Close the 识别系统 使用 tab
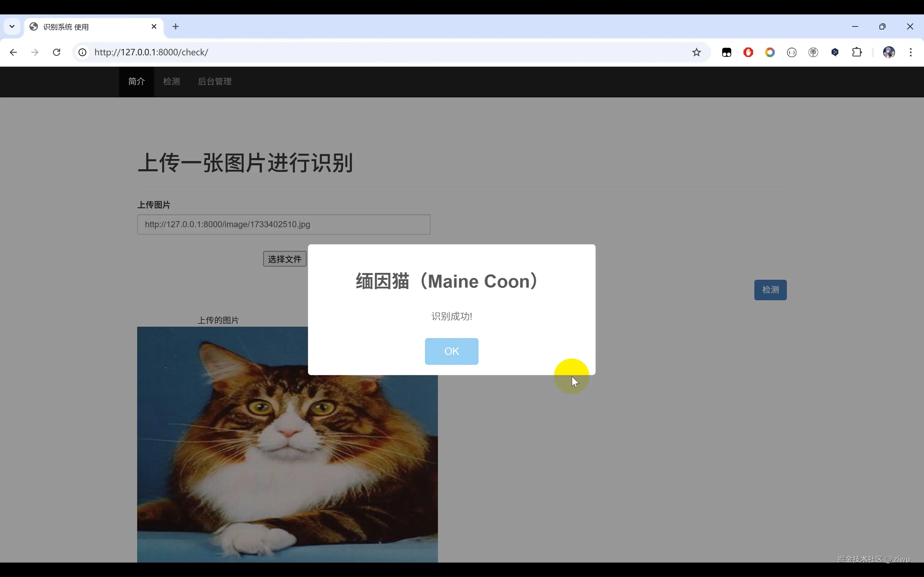Image resolution: width=924 pixels, height=577 pixels. (x=154, y=27)
